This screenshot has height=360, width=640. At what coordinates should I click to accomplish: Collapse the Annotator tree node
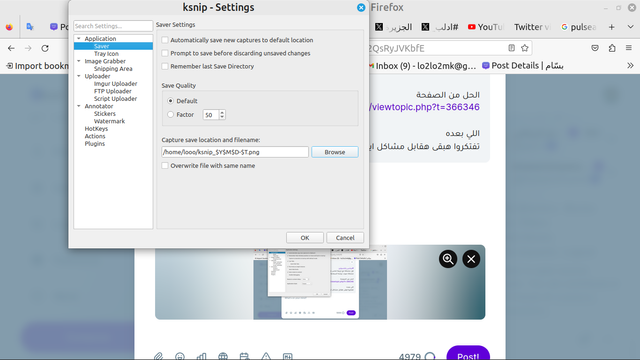tap(79, 106)
